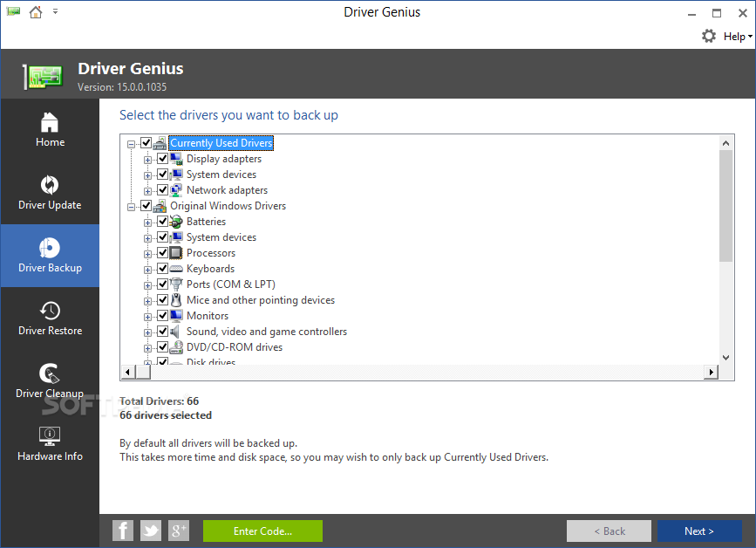Click the Keyboards device icon
Image resolution: width=756 pixels, height=548 pixels.
[x=176, y=269]
